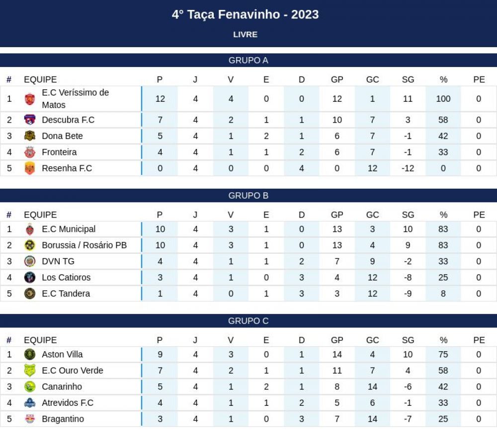Screen dimensions: 497x448
Task: Open the Dona Bete team badge
Action: point(30,136)
